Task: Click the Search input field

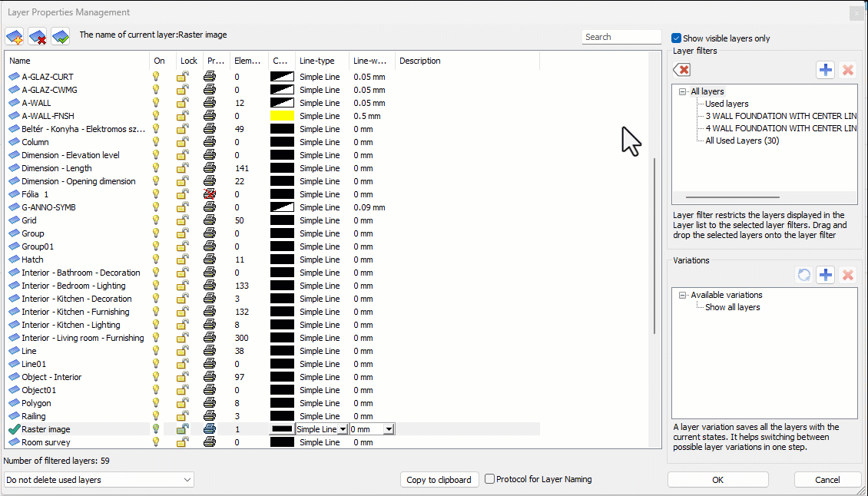Action: 621,37
